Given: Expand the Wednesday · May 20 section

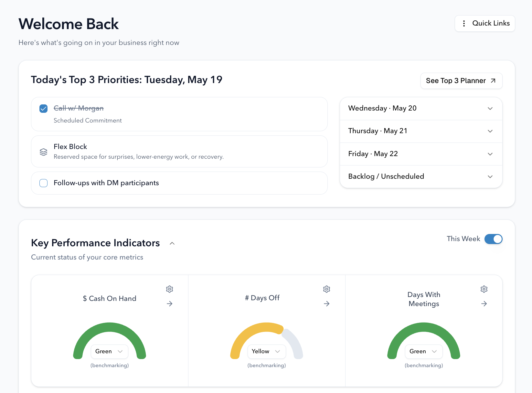Looking at the screenshot, I should [421, 109].
